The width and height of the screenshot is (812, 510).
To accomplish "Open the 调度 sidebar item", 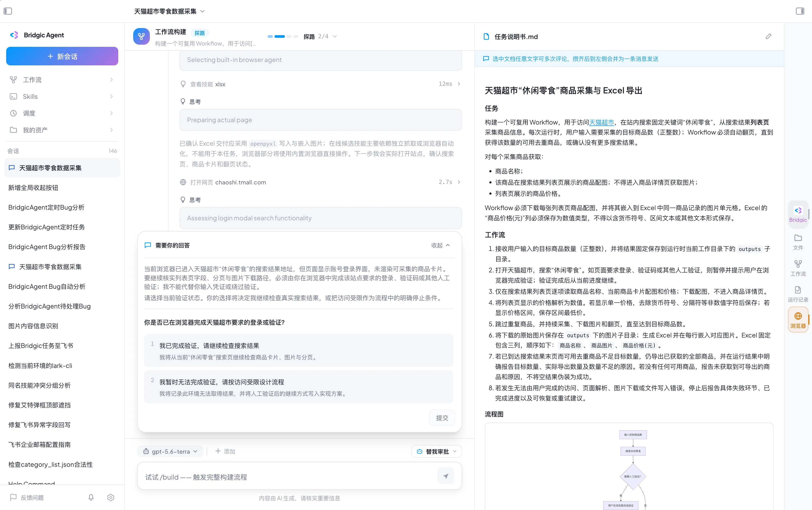I will [62, 113].
